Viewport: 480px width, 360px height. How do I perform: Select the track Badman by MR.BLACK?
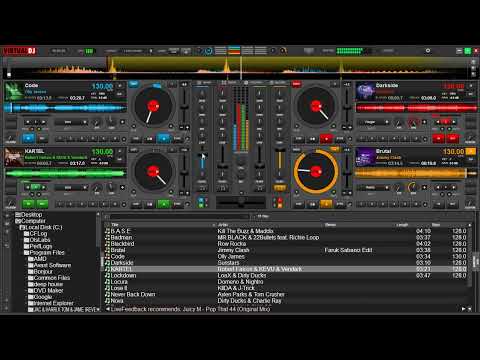tap(286, 237)
